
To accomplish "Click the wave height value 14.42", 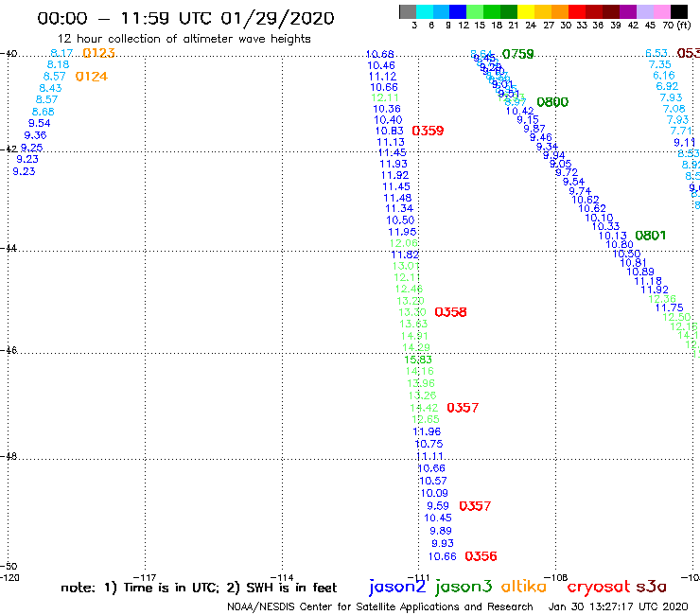I will (424, 408).
